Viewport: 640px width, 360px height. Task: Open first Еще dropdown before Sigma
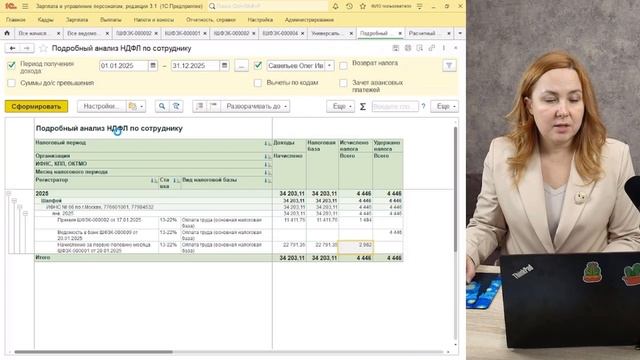340,106
